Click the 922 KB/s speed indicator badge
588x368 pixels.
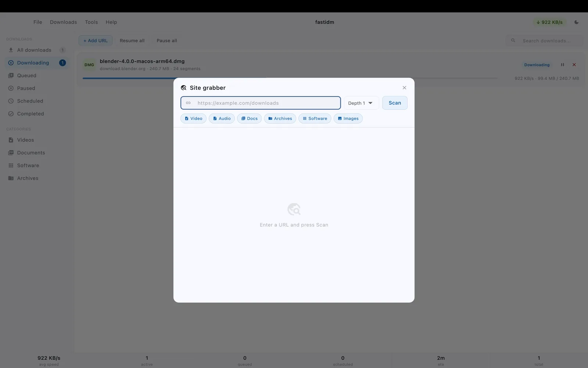click(x=549, y=22)
